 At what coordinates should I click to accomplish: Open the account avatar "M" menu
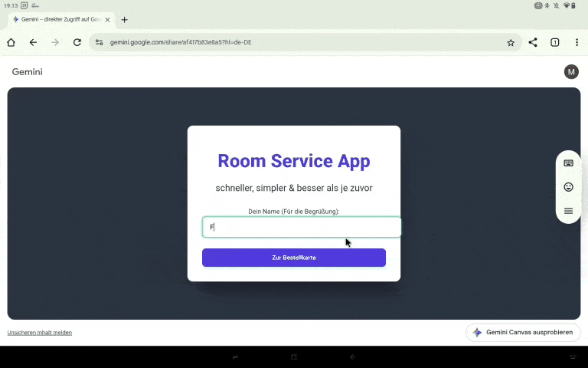pos(571,72)
